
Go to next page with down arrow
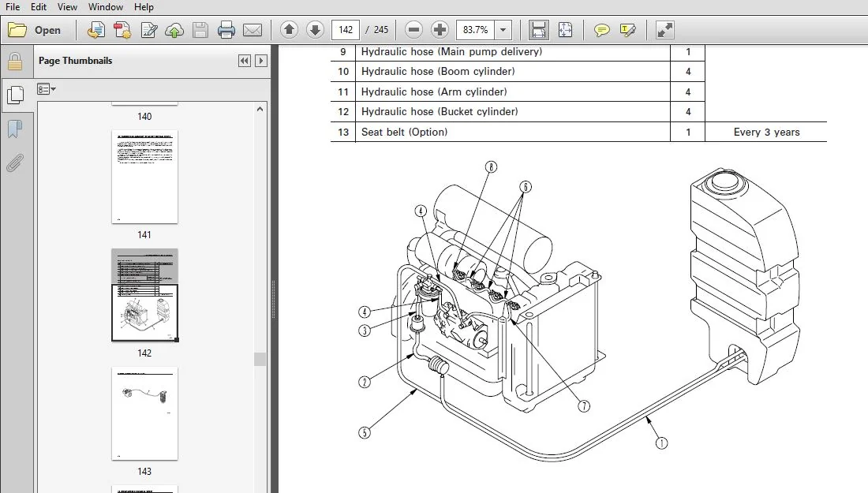315,30
